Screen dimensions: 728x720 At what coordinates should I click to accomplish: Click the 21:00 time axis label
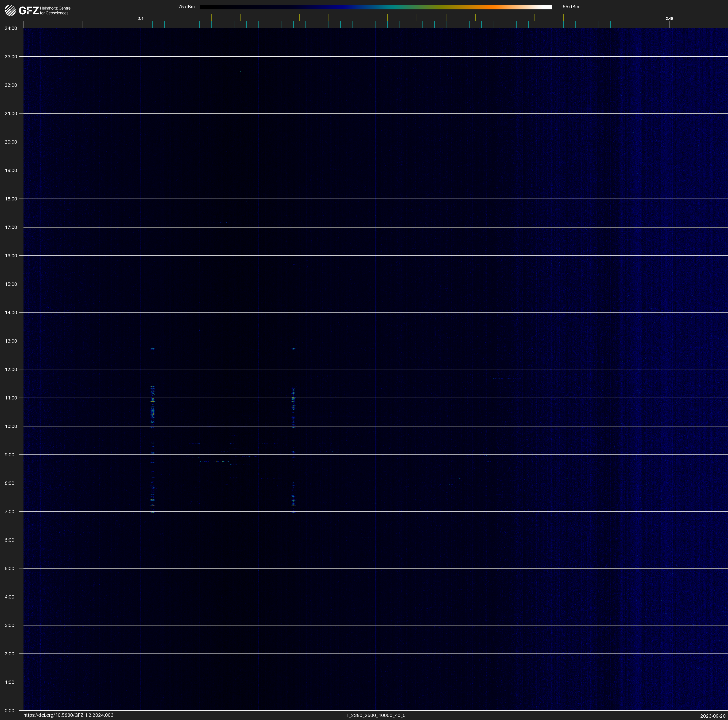[x=11, y=113]
